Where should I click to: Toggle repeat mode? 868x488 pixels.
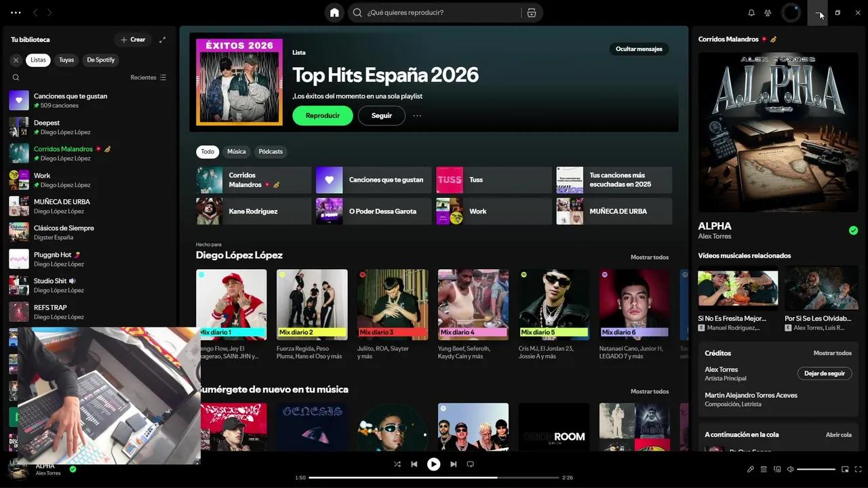470,464
